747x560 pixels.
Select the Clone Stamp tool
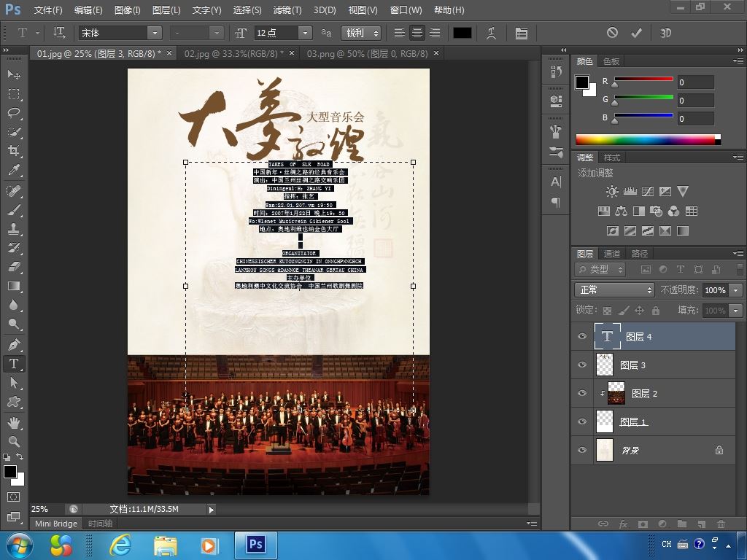tap(14, 229)
